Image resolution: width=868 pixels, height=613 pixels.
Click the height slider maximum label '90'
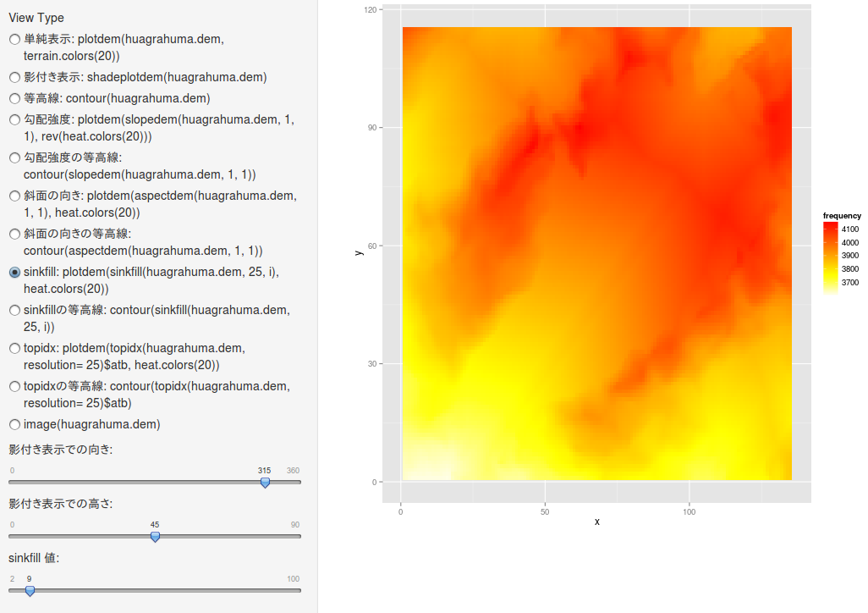[295, 524]
